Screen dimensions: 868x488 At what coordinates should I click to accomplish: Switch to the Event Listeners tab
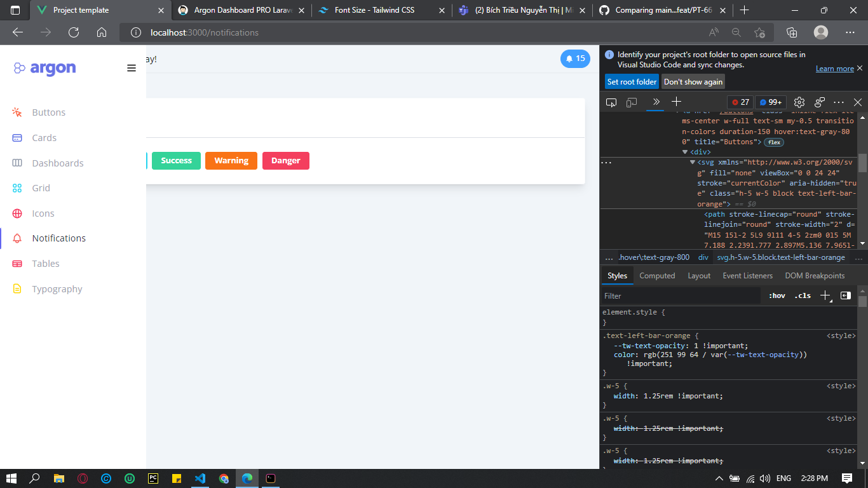pyautogui.click(x=747, y=276)
